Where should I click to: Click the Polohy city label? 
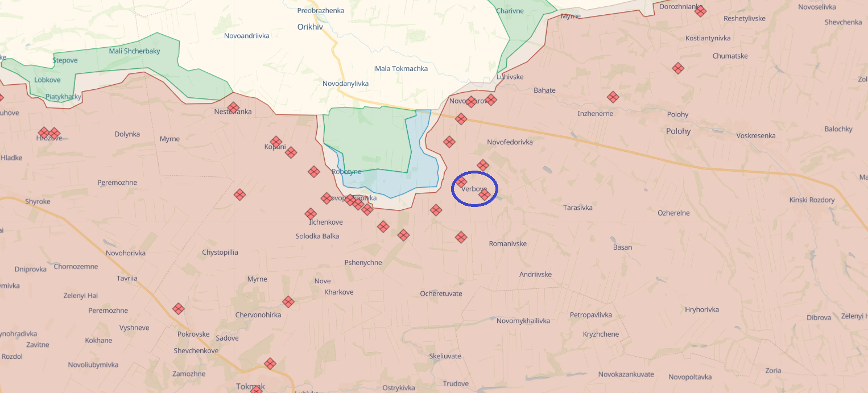(679, 131)
